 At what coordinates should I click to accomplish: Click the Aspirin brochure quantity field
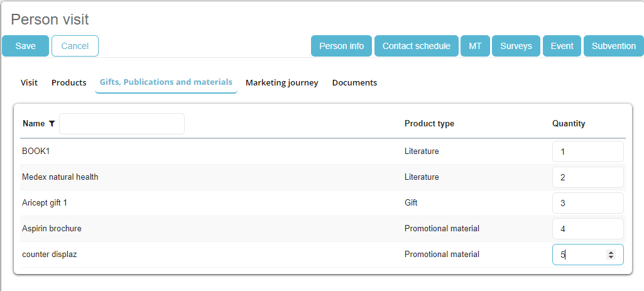[587, 229]
